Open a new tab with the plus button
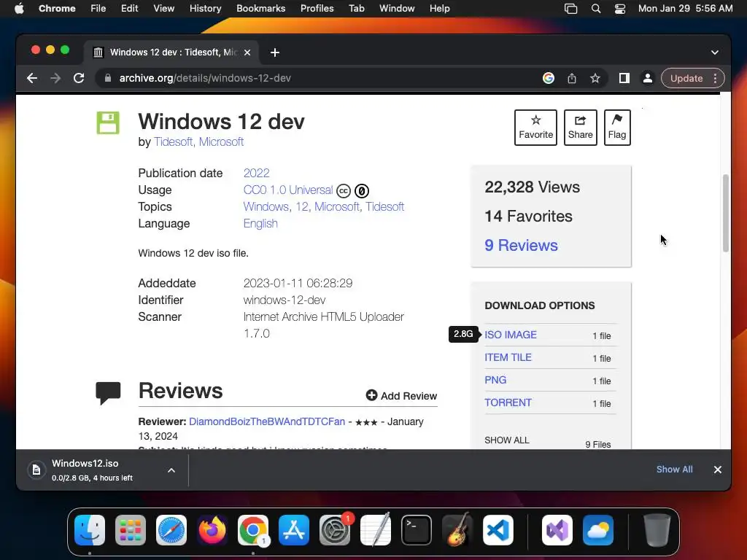The height and width of the screenshot is (560, 747). click(275, 52)
